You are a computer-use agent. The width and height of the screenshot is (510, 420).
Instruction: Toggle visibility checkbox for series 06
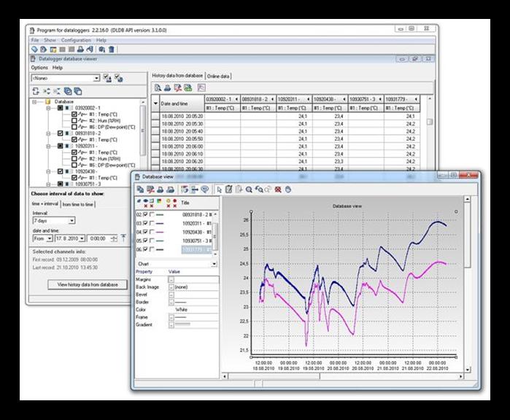click(145, 249)
